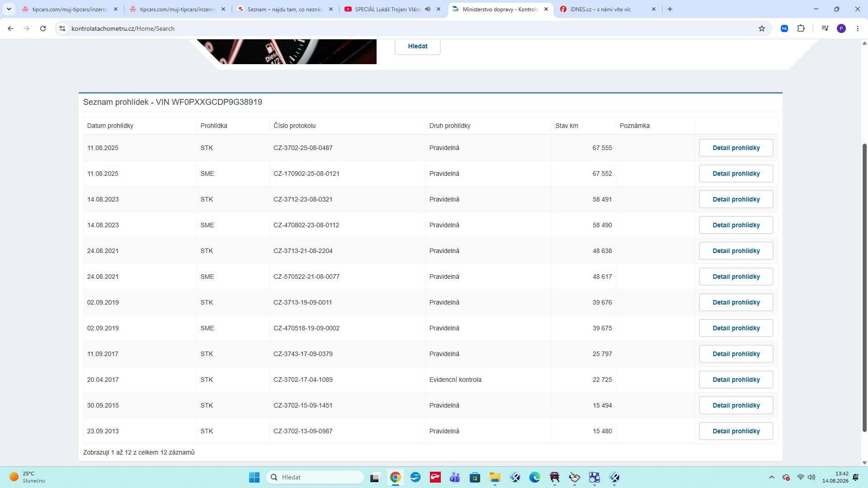Open Detail prohlídky for CZ-3702-15-09-1451

pos(736,405)
